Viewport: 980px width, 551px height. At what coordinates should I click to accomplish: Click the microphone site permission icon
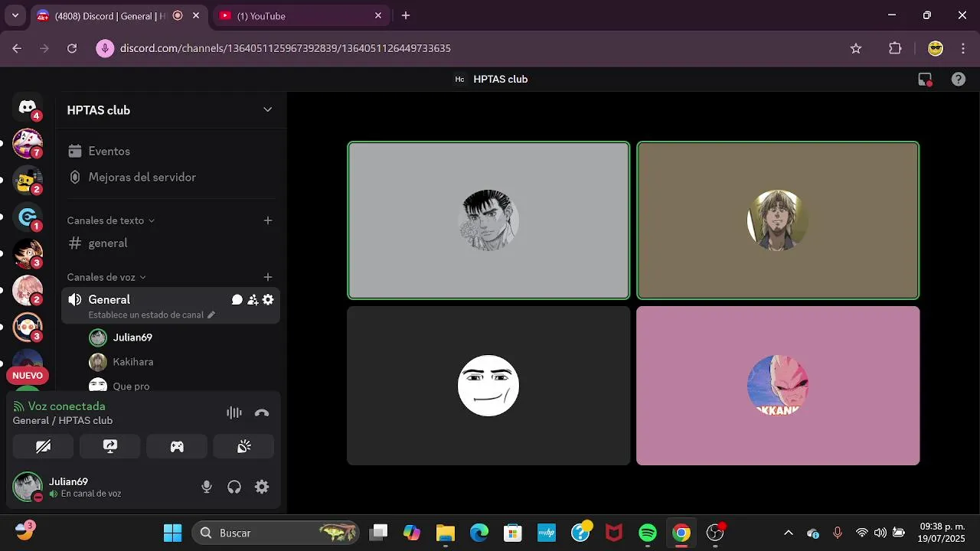[105, 48]
